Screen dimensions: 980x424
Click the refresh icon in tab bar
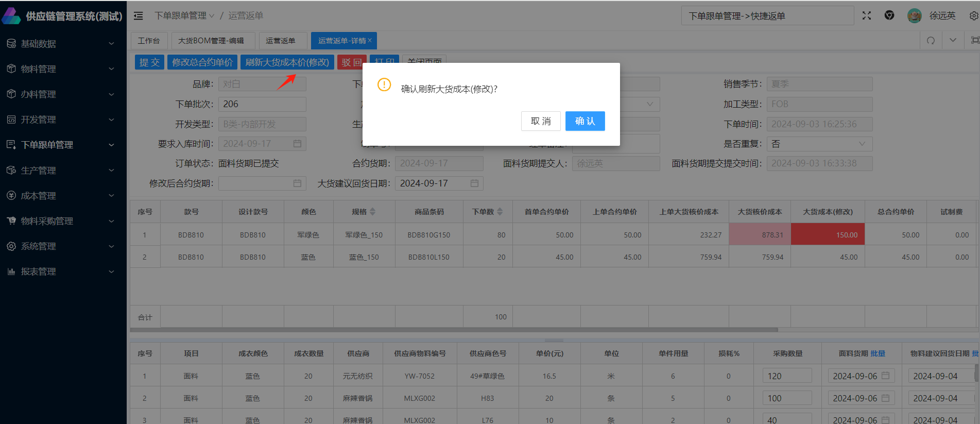tap(931, 40)
